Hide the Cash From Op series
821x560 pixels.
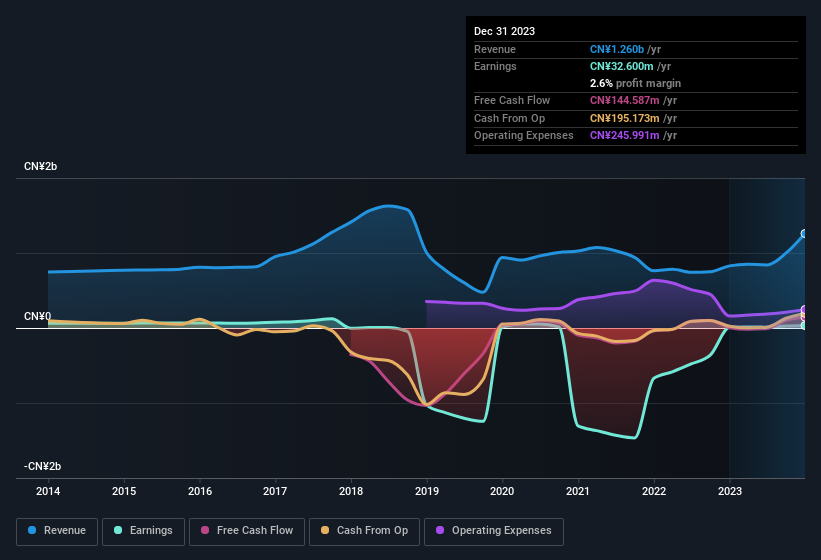(363, 531)
